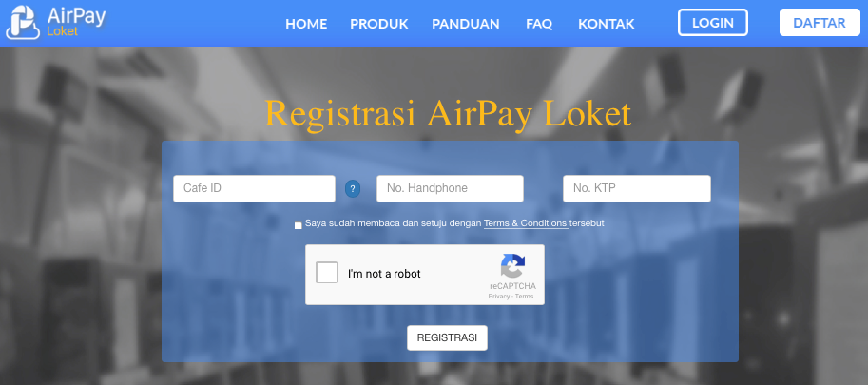This screenshot has width=868, height=385.
Task: Open reCAPTCHA Terms link
Action: (x=524, y=297)
